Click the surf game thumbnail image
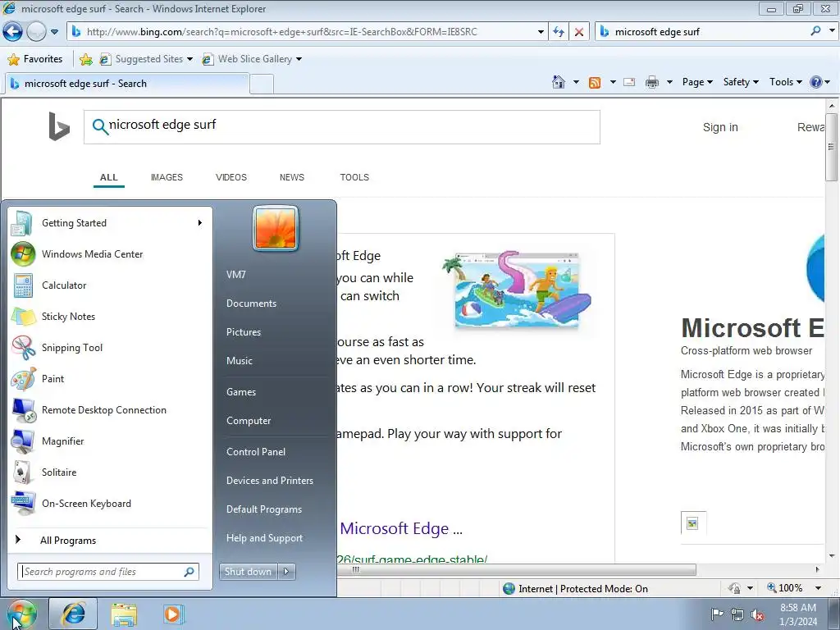840x630 pixels. click(517, 290)
